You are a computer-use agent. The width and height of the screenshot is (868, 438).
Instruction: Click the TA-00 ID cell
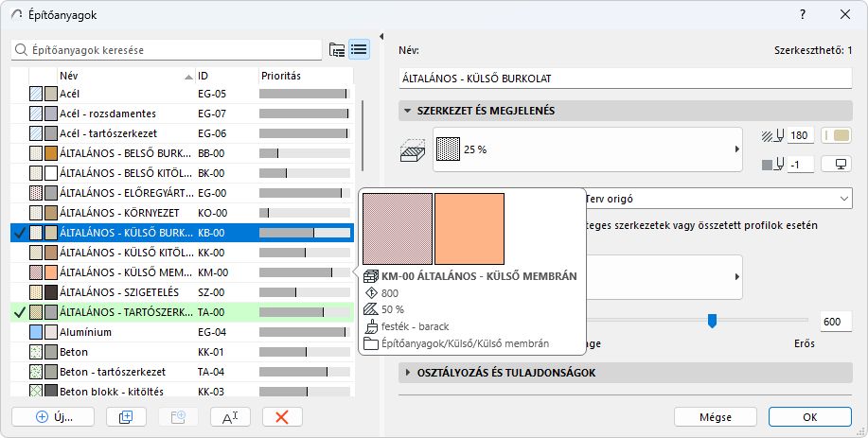(211, 312)
